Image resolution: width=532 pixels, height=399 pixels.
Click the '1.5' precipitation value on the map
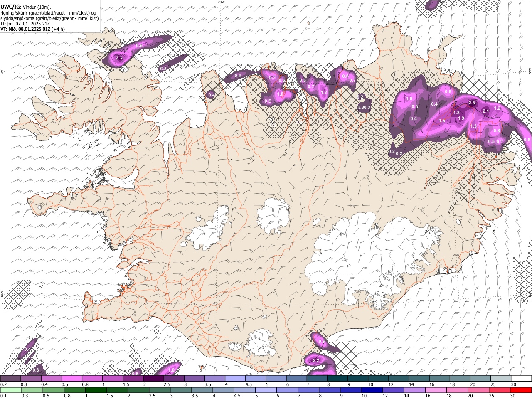[442, 121]
